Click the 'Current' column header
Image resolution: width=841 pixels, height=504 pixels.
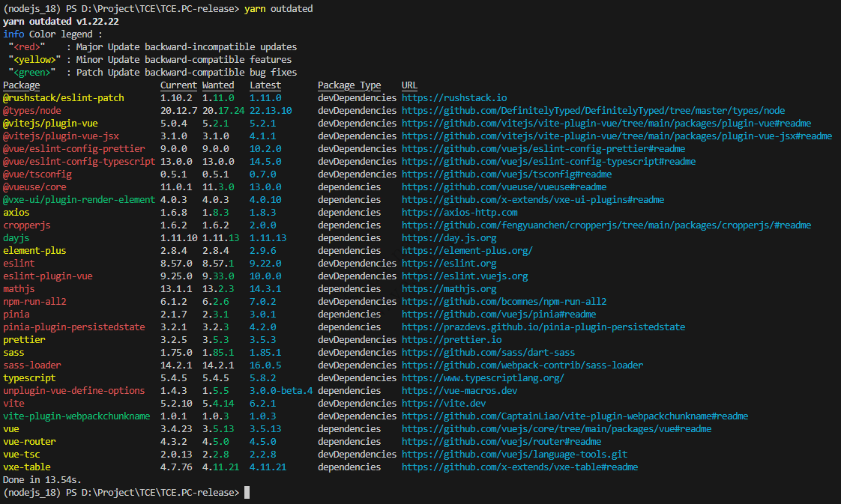click(178, 85)
